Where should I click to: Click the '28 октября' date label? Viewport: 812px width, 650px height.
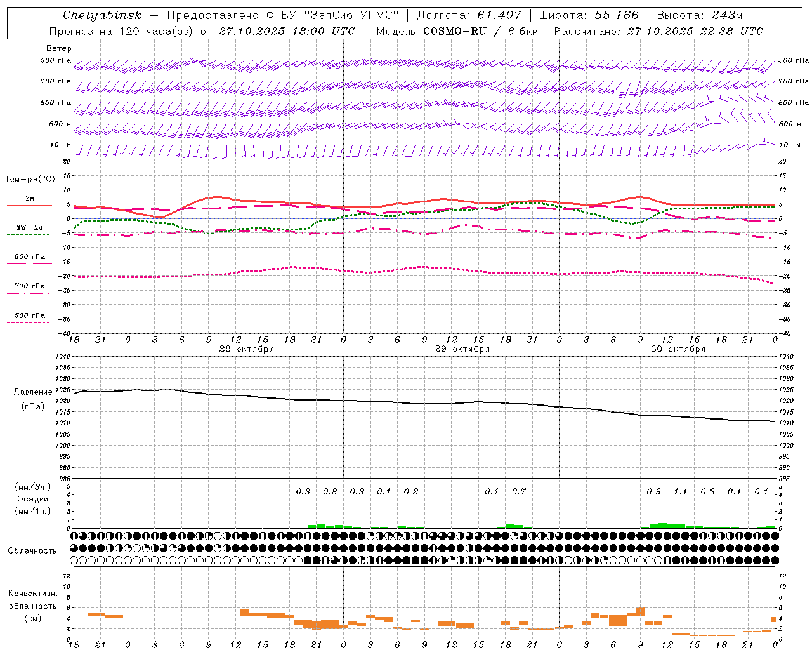tap(247, 349)
